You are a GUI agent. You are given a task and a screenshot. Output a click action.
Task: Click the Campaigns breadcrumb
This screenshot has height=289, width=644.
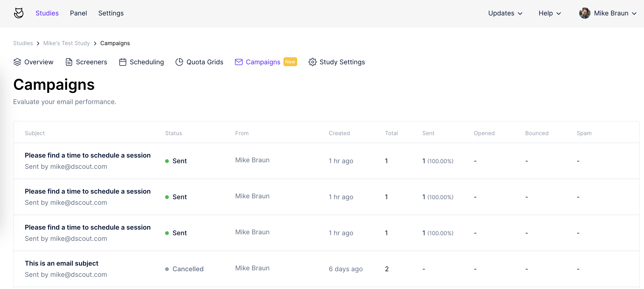115,43
